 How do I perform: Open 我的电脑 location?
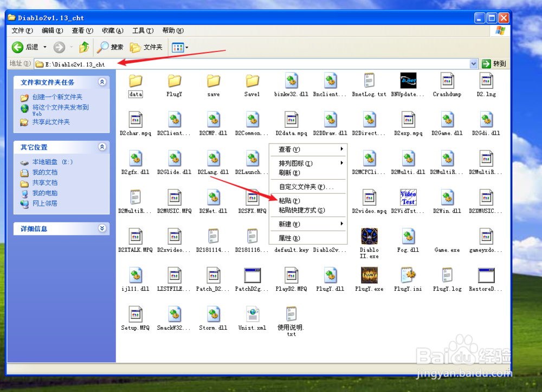pos(44,193)
